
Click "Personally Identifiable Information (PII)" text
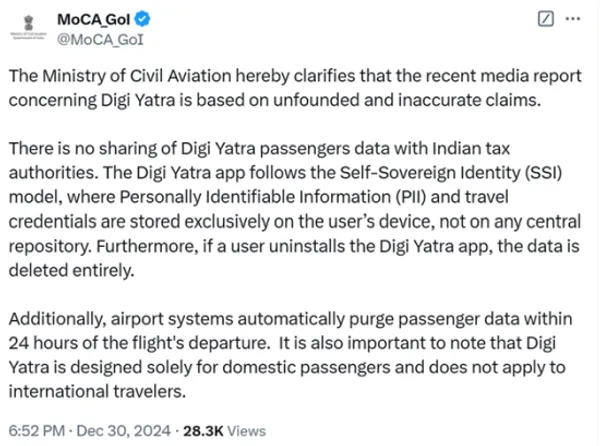tap(273, 197)
